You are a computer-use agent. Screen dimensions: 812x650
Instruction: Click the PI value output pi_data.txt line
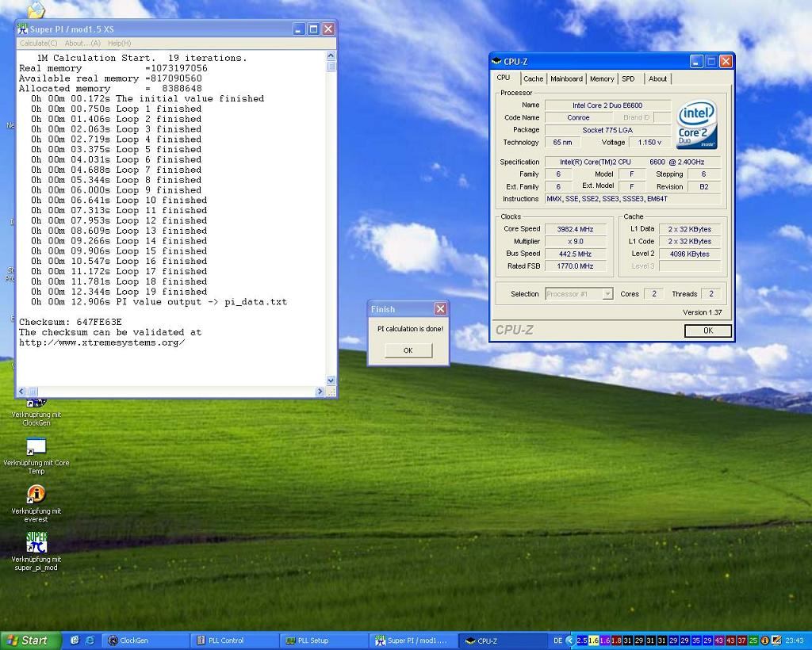[159, 302]
